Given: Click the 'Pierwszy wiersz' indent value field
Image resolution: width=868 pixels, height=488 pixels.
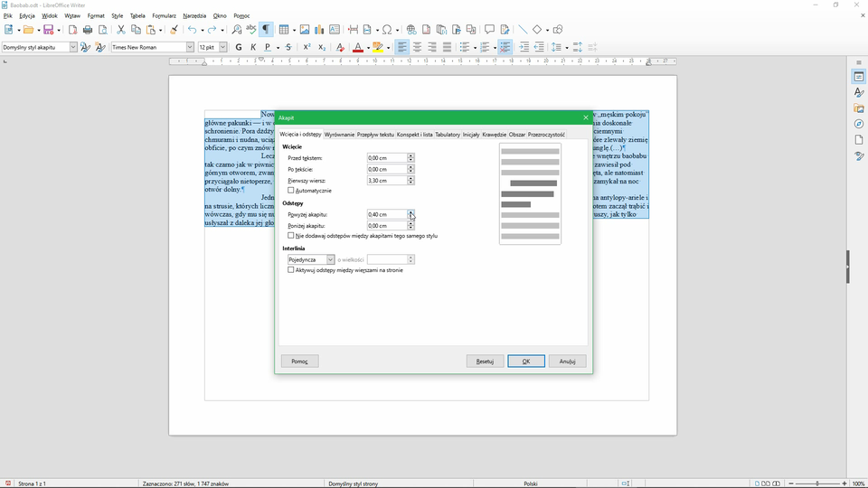Looking at the screenshot, I should [386, 180].
